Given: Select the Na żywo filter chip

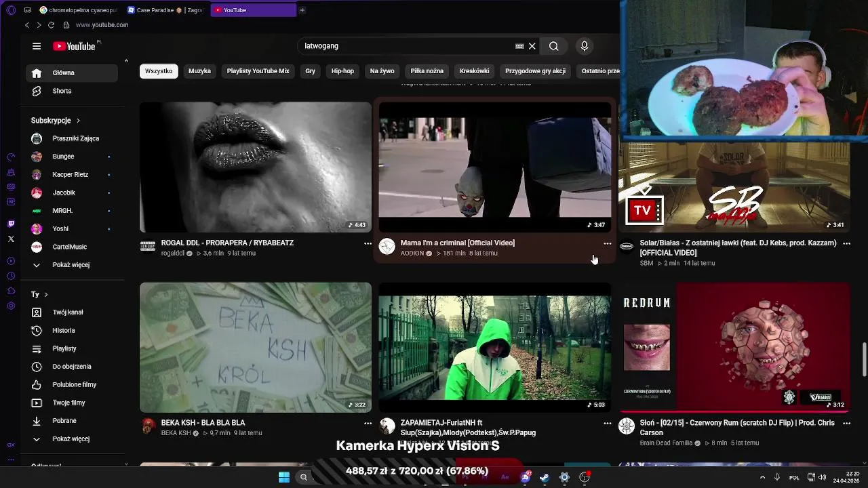Looking at the screenshot, I should click(x=382, y=71).
